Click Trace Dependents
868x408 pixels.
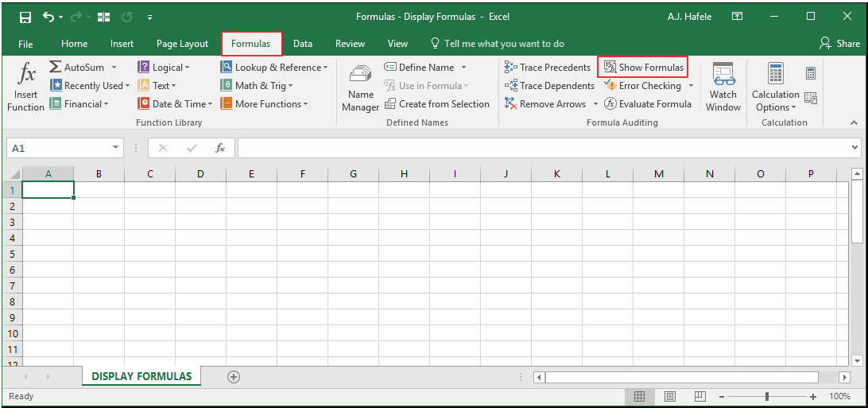click(549, 86)
